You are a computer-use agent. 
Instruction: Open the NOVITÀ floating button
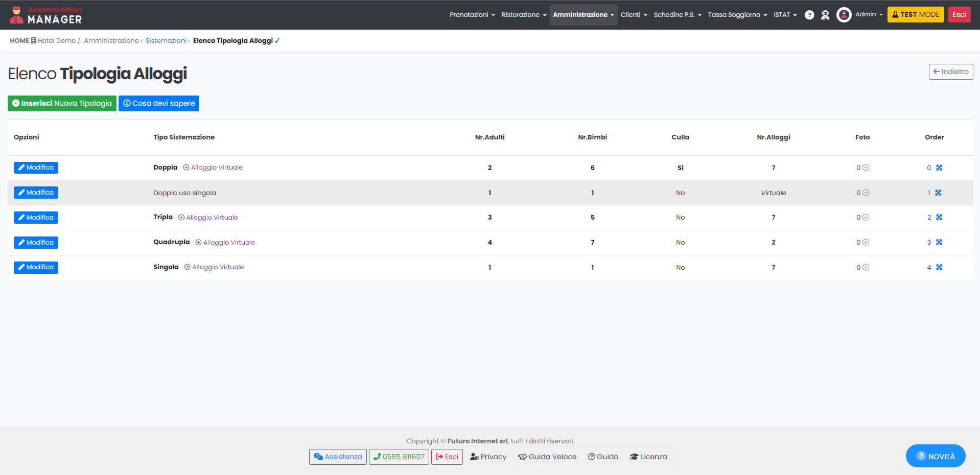[x=935, y=456]
